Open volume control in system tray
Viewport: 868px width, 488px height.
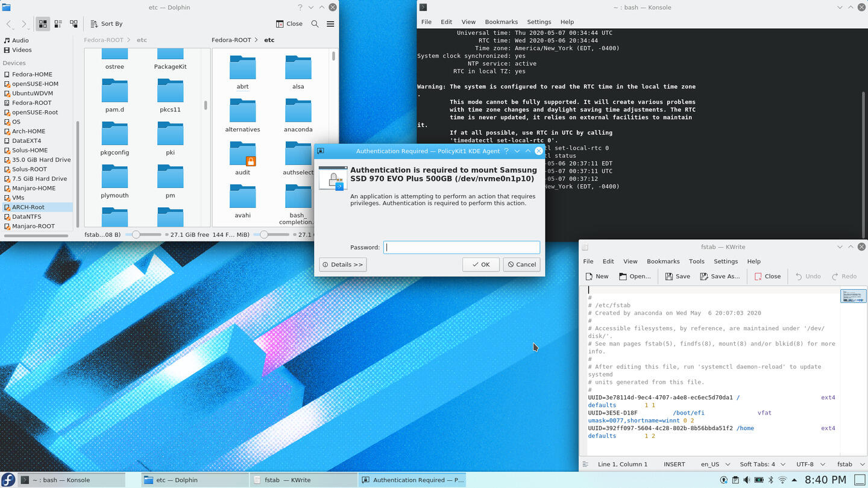[x=747, y=480]
